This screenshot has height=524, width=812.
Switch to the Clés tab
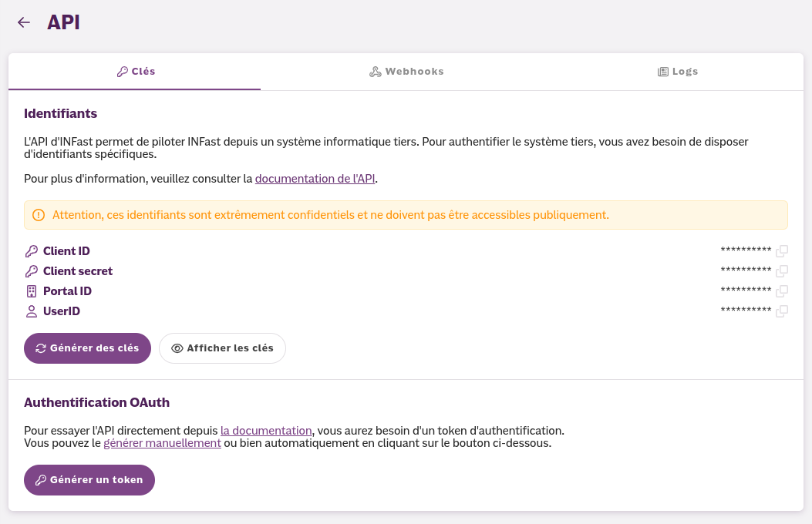coord(135,72)
